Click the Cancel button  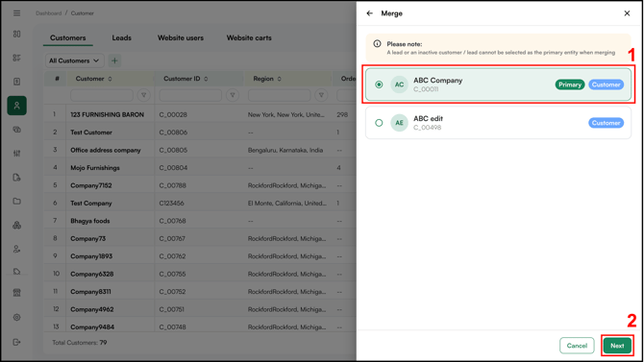tap(577, 346)
